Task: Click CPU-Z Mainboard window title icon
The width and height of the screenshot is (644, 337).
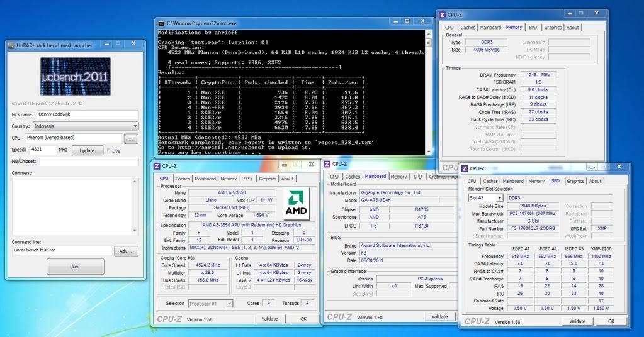Action: coord(327,164)
